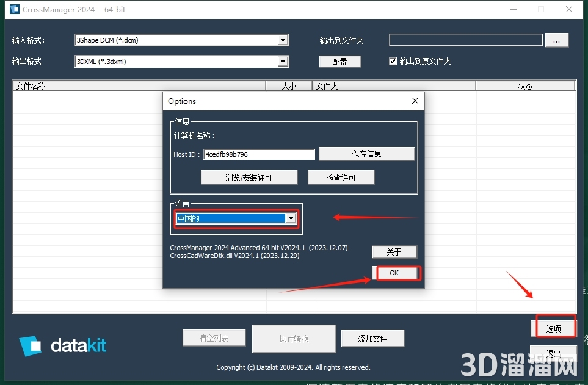Click the CrossManager icon in the title bar

click(14, 9)
